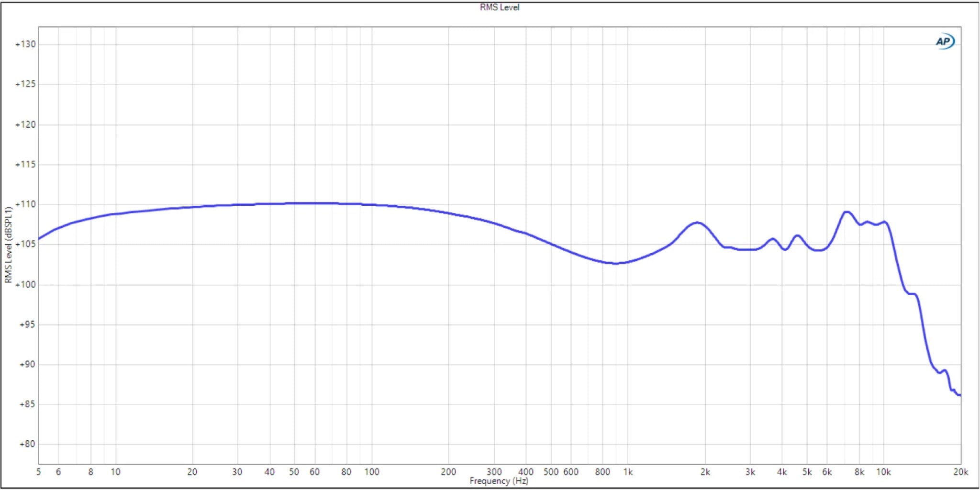980x490 pixels.
Task: Click the '+120' y-axis tick label
Action: point(26,124)
